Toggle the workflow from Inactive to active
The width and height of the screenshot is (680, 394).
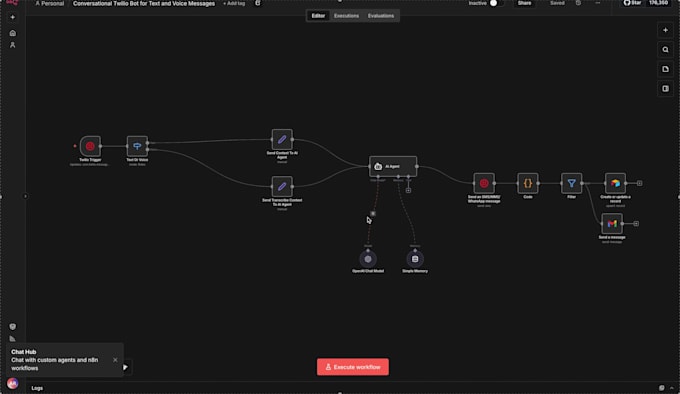[x=496, y=3]
